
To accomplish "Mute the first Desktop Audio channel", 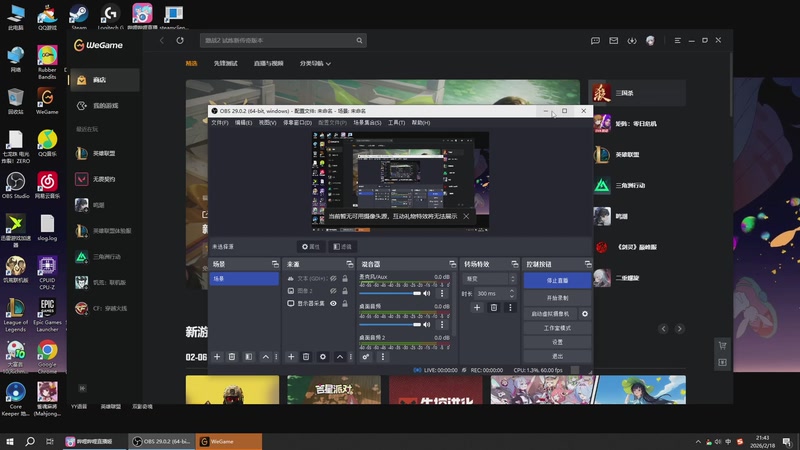I will coord(427,324).
